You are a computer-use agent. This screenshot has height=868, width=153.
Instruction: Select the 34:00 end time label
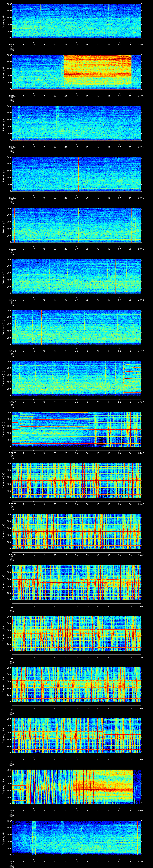(141, 504)
